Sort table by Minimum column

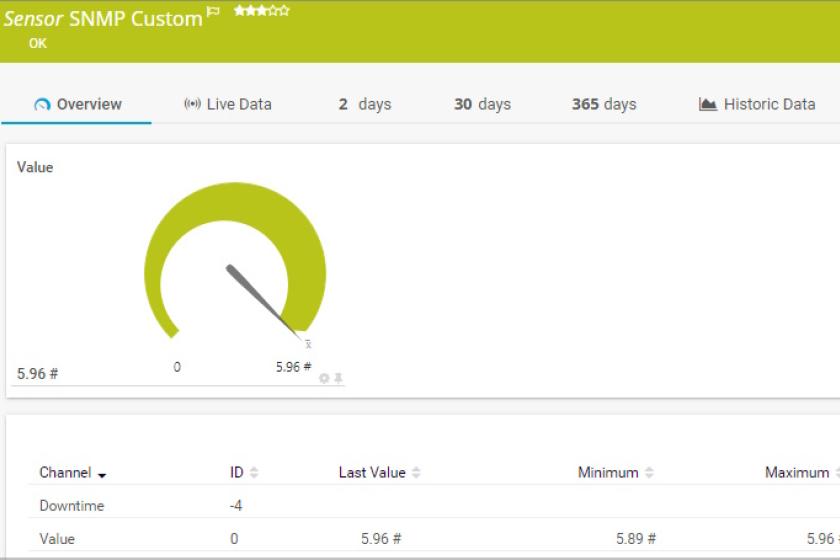pos(616,473)
